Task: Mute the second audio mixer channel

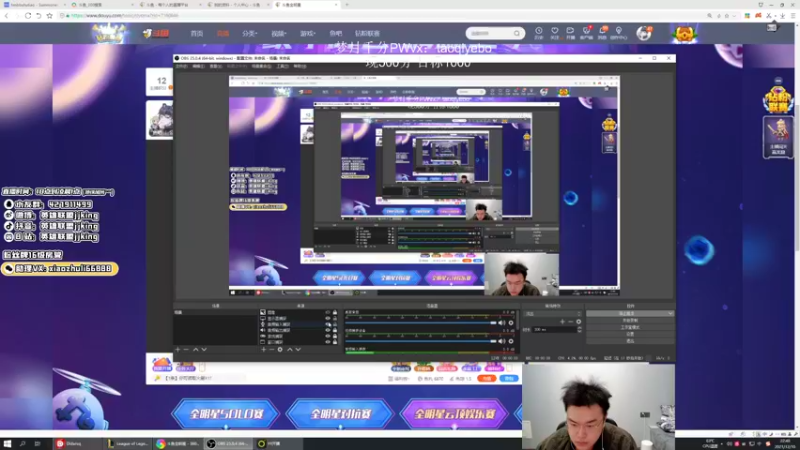Action: (502, 341)
